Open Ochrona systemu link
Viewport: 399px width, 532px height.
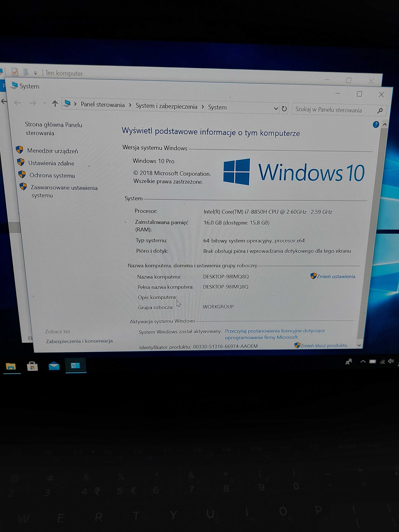(52, 176)
